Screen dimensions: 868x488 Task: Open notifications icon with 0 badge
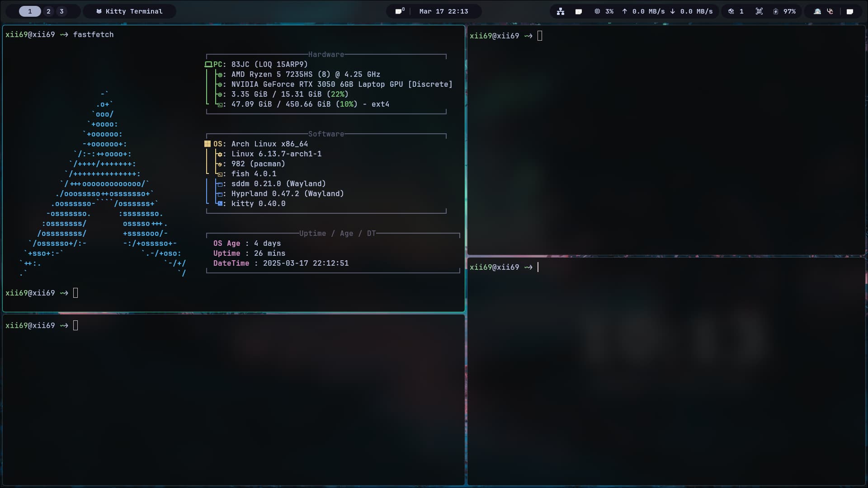399,11
